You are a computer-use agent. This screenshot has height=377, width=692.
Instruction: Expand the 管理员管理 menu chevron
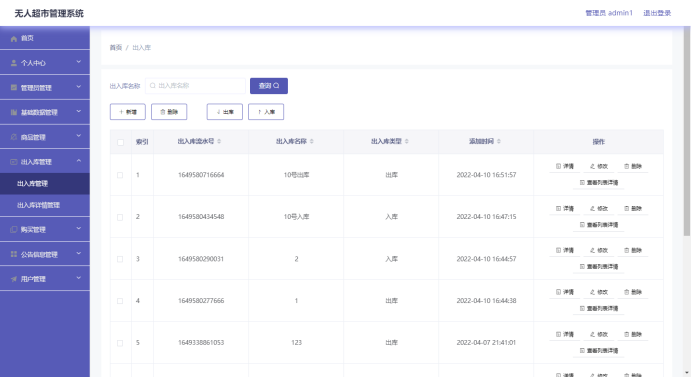click(x=79, y=87)
